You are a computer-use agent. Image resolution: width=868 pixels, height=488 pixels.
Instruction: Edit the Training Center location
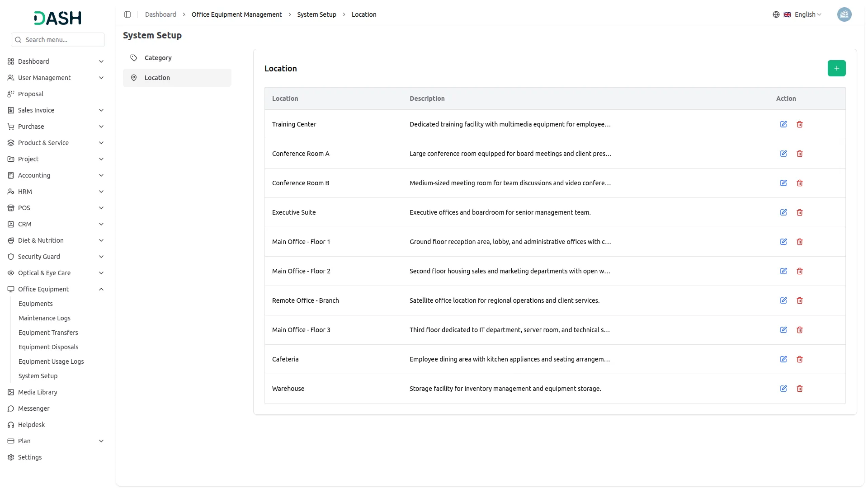(x=783, y=124)
